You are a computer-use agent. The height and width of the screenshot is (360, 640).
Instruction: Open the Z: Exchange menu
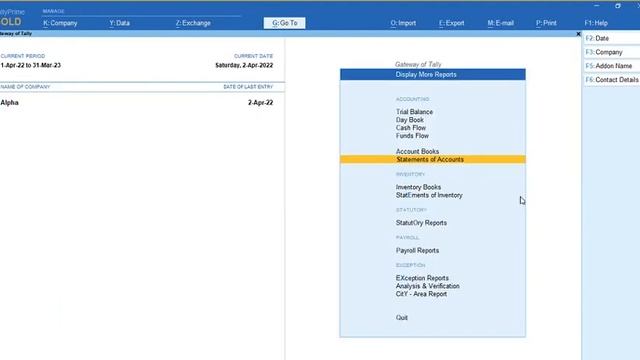[x=193, y=23]
